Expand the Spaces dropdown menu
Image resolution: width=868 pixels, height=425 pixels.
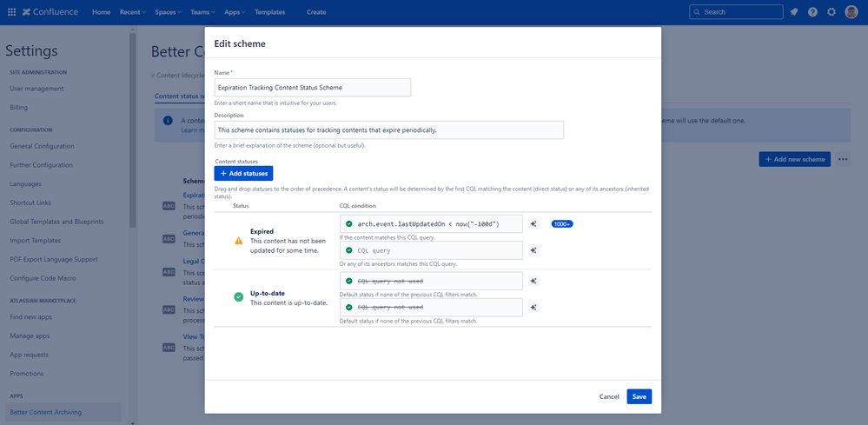click(168, 12)
